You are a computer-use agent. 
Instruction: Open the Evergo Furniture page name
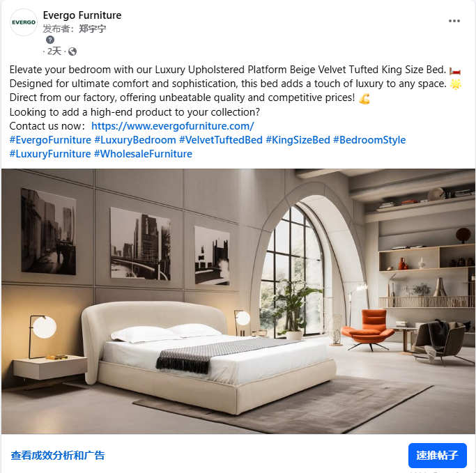pos(82,15)
